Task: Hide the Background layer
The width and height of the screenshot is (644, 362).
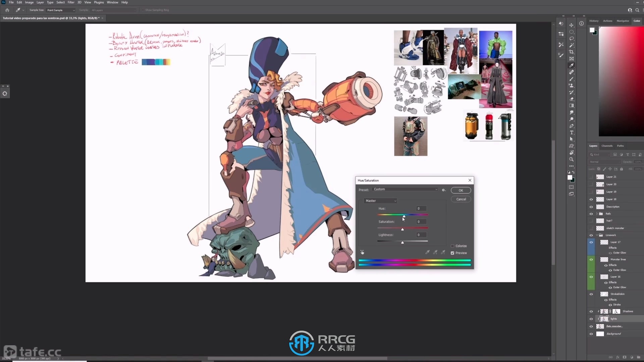Action: pyautogui.click(x=591, y=334)
